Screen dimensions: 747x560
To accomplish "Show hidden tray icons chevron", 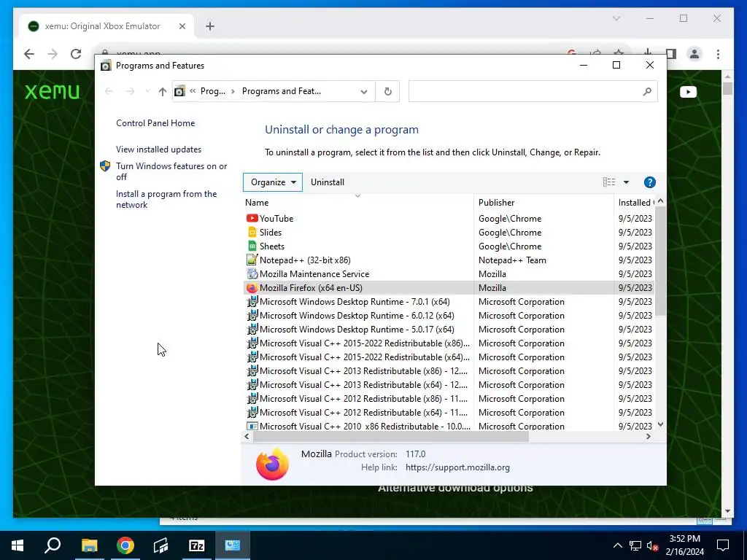I will click(x=617, y=545).
